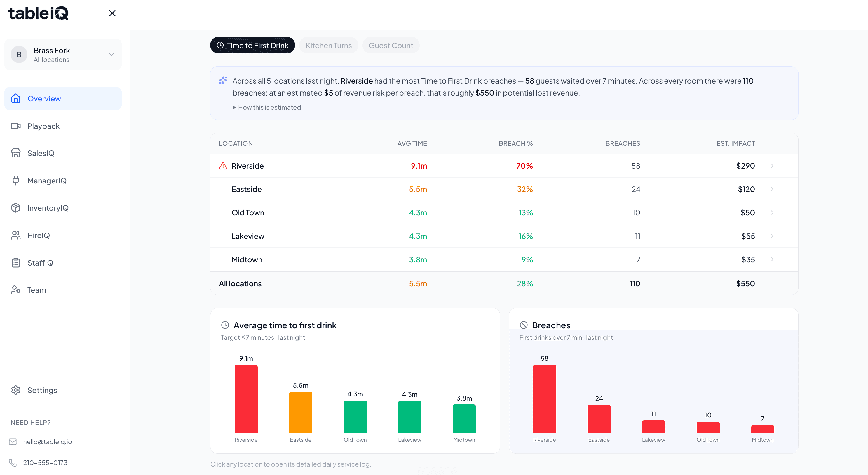
Task: Click the orange Eastside 5.5m bar
Action: click(301, 412)
